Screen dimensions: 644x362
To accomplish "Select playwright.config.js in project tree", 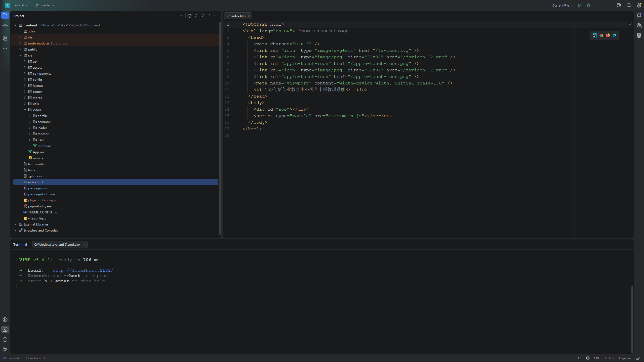I will pos(42,200).
